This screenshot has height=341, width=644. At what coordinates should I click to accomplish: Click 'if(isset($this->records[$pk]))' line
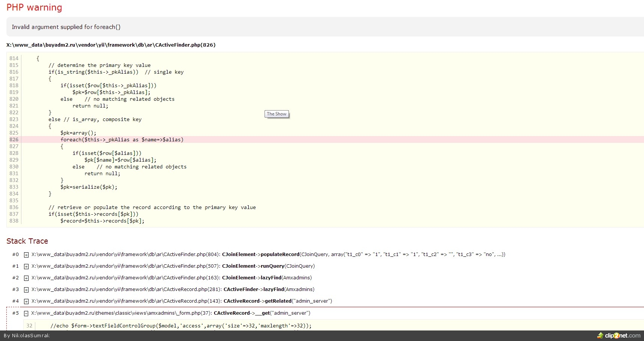[94, 214]
